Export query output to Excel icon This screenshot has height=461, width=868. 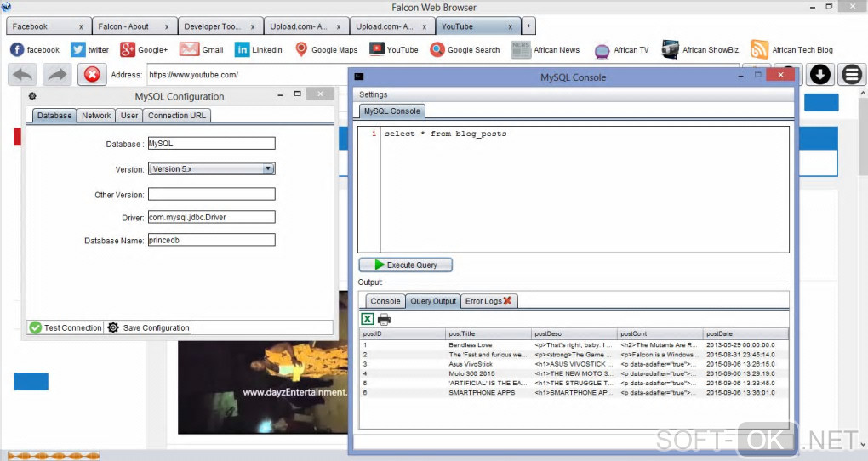tap(367, 319)
